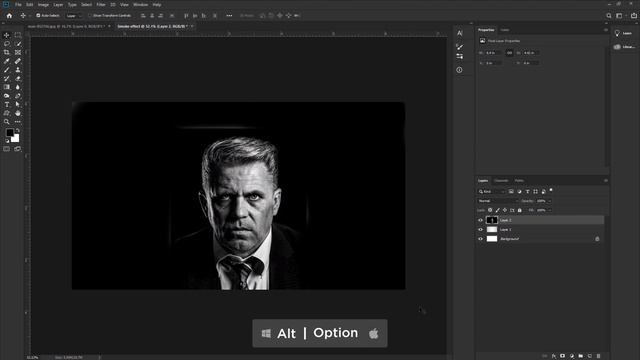The width and height of the screenshot is (640, 360).
Task: Select the Rectangular Marquee tool
Action: [18, 35]
